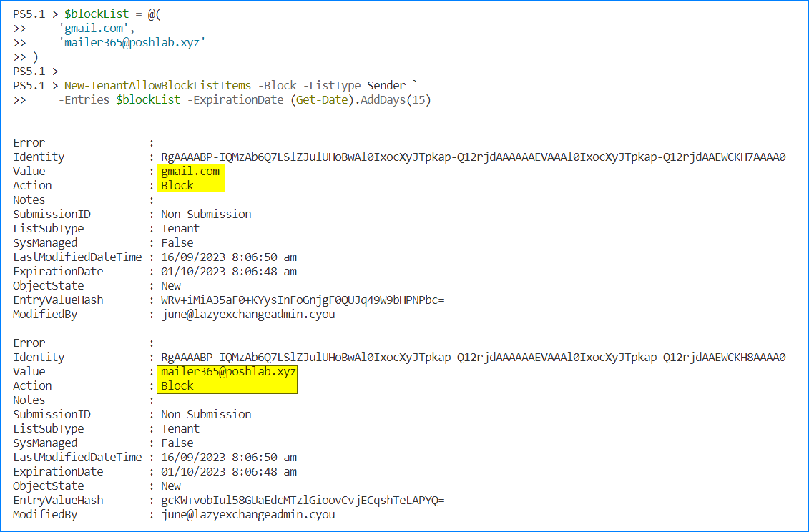Click the New-TenantAllowBlockListItems cmdlet name
Image resolution: width=809 pixels, height=532 pixels.
157,85
